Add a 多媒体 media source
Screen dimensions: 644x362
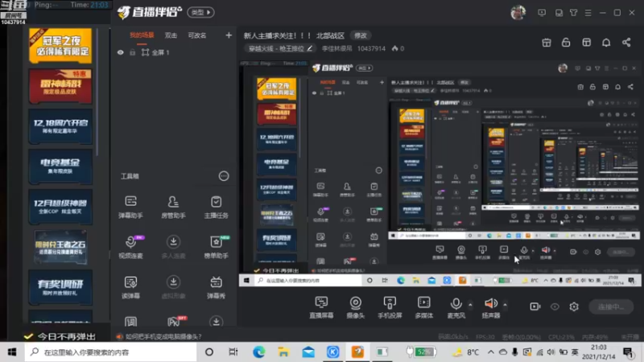click(424, 307)
